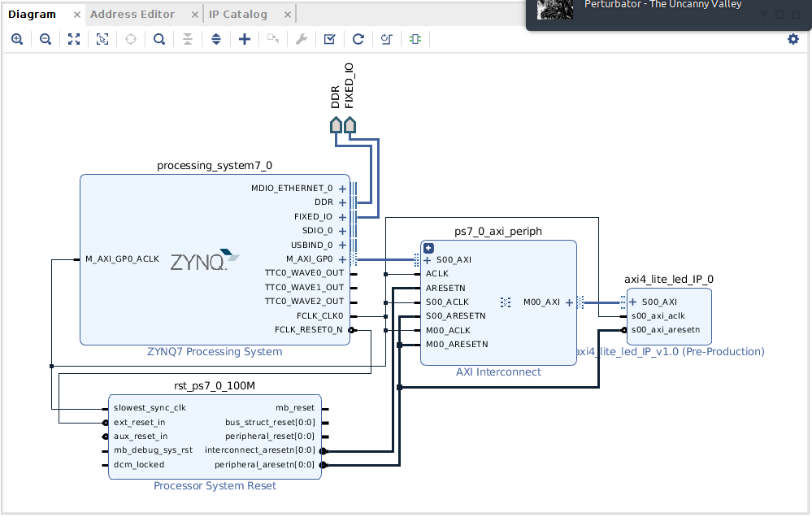
Task: Expand the M_AXI_GP0 interface on ZYNQ block
Action: [x=342, y=259]
